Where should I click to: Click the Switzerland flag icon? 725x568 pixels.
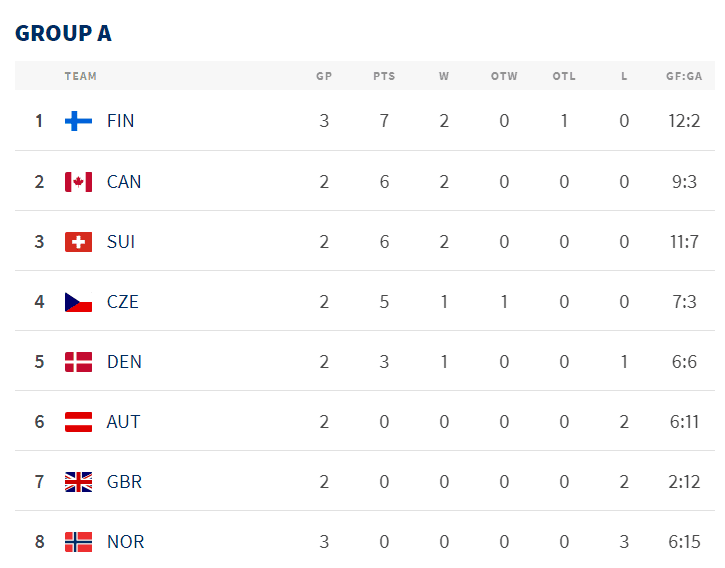point(78,241)
